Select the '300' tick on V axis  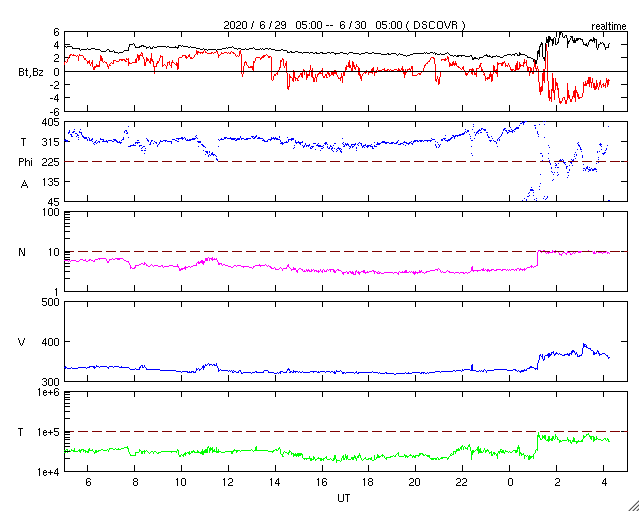click(52, 381)
